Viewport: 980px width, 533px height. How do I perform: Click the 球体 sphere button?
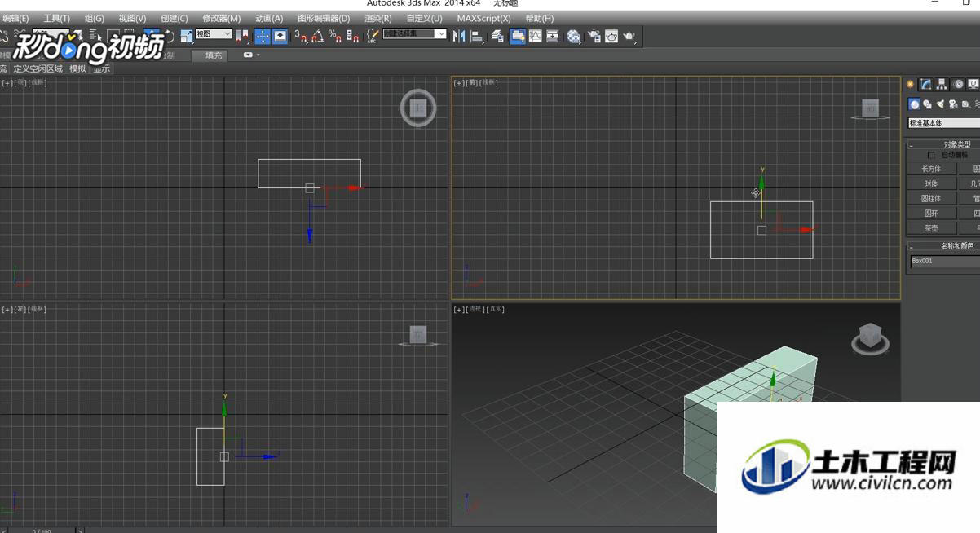[x=930, y=183]
